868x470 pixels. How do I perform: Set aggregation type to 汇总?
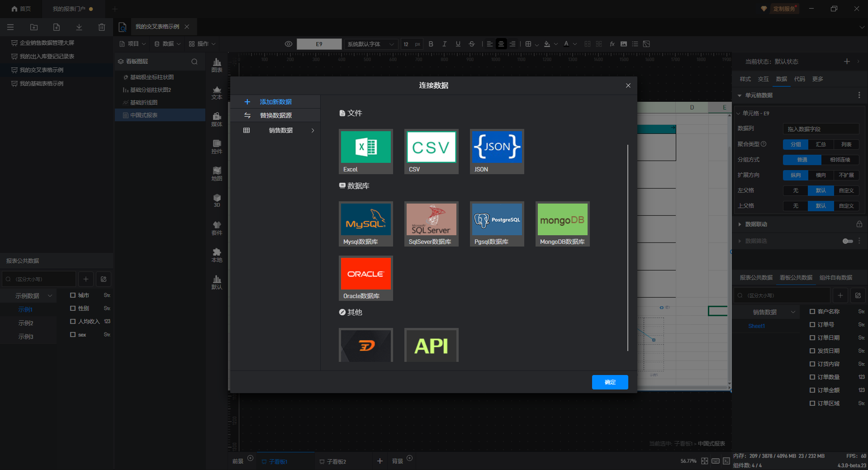coord(821,144)
